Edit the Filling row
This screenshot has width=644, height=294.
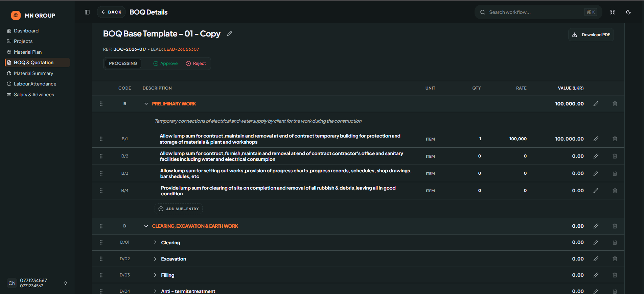[596, 275]
